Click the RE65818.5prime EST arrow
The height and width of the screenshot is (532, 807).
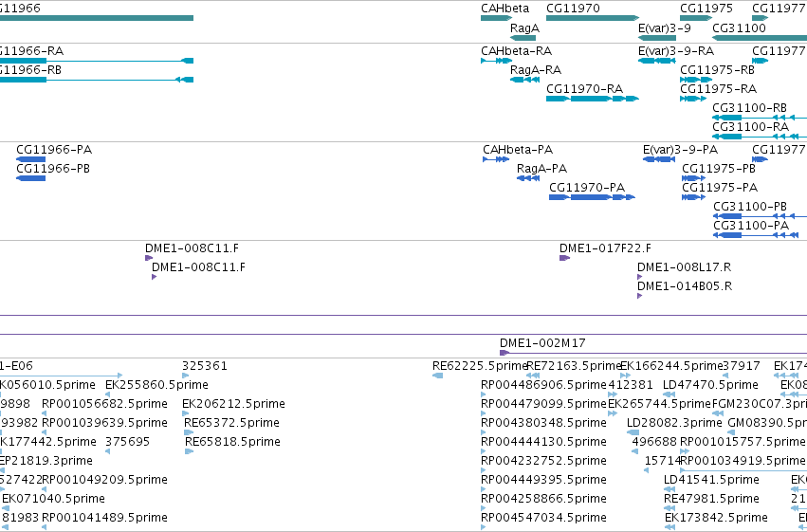[x=189, y=451]
